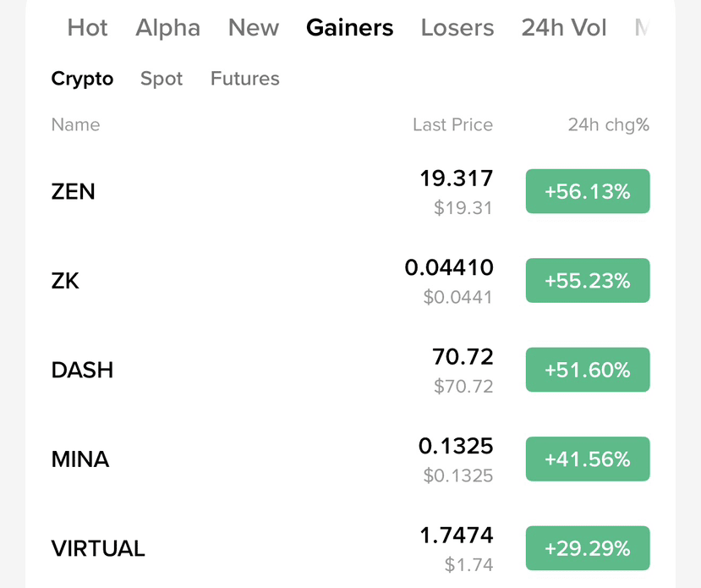Screen dimensions: 701x588
Task: Click the +56.13% change badge
Action: point(588,191)
